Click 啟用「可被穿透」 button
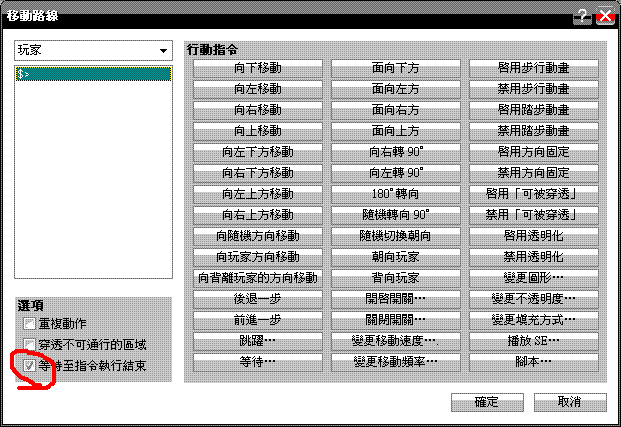Viewport: 621px width, 427px height. click(x=533, y=194)
